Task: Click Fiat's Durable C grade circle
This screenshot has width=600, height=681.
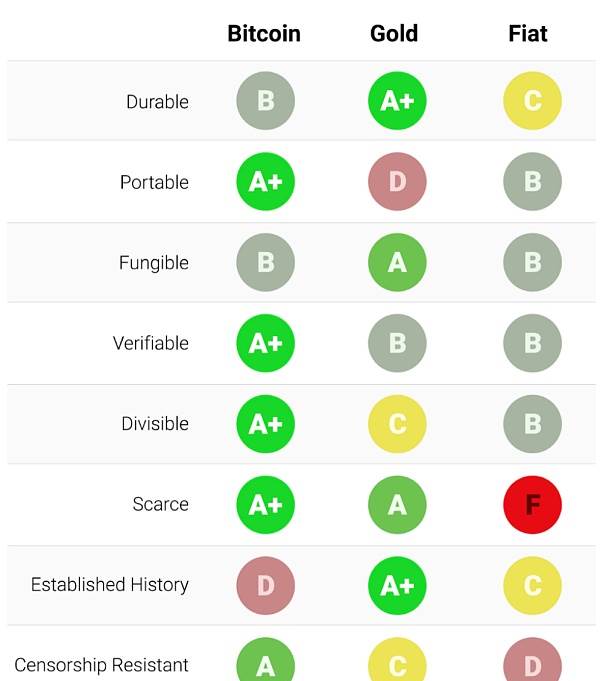Action: click(x=532, y=101)
